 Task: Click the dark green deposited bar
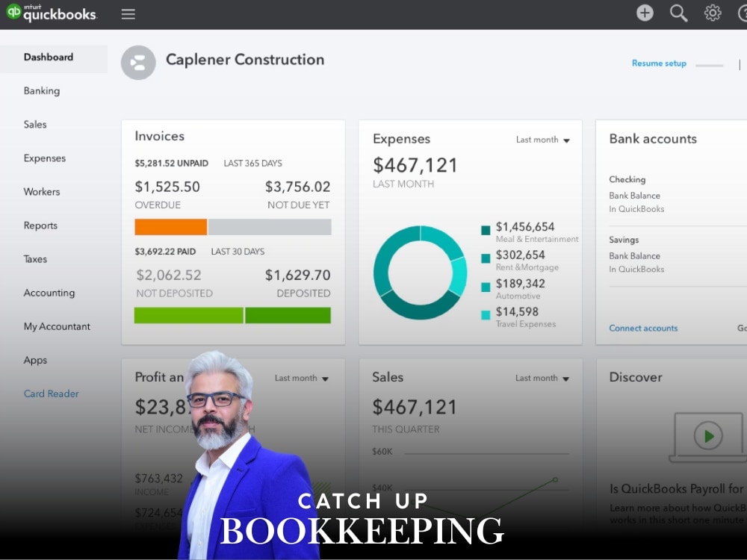click(288, 315)
